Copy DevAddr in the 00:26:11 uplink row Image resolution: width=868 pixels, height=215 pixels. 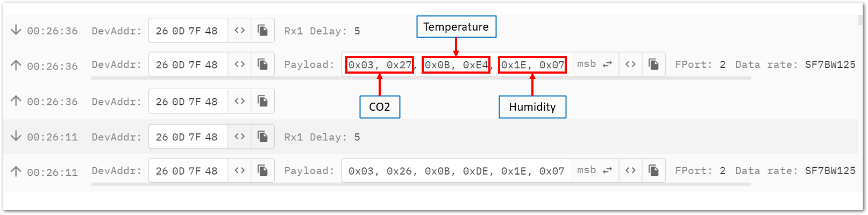click(x=262, y=171)
